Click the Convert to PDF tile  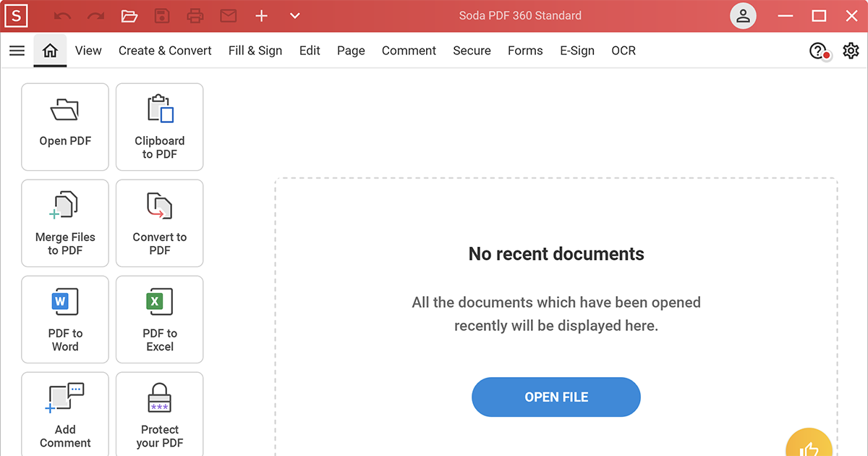160,223
